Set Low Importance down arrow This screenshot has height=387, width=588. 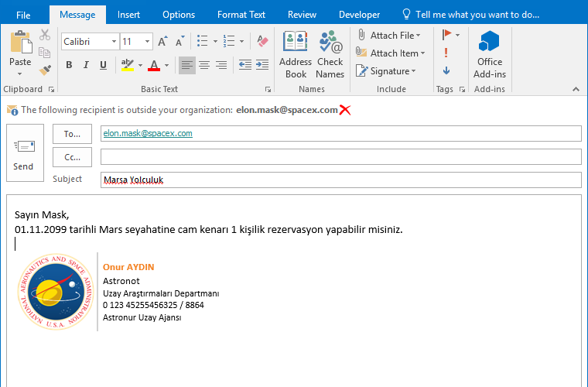tap(446, 70)
